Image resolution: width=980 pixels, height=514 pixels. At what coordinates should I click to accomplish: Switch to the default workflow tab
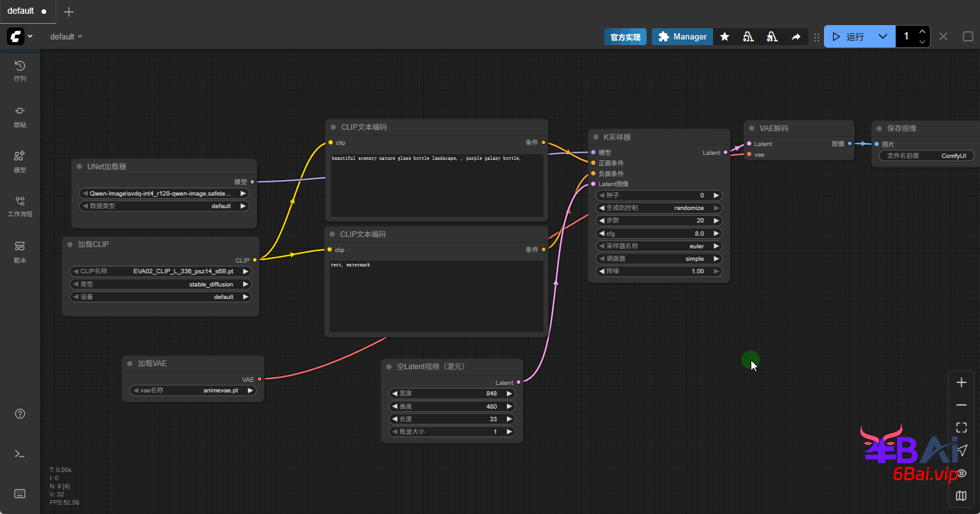21,11
